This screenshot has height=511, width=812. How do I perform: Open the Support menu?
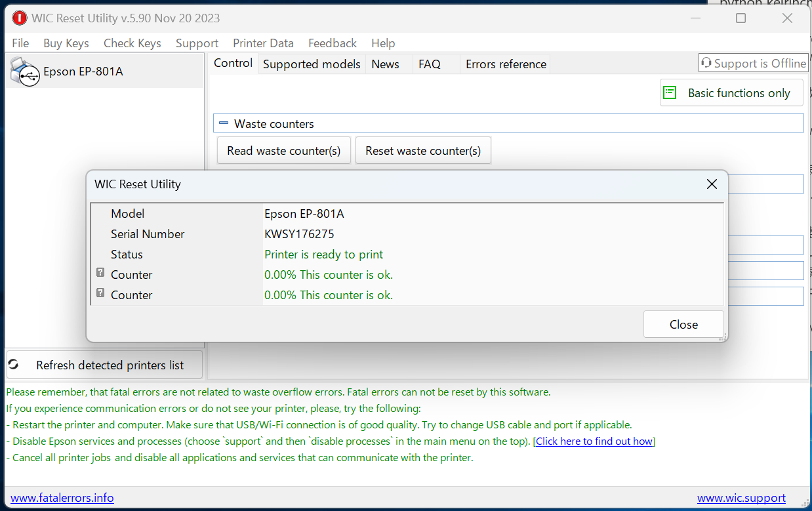tap(196, 43)
